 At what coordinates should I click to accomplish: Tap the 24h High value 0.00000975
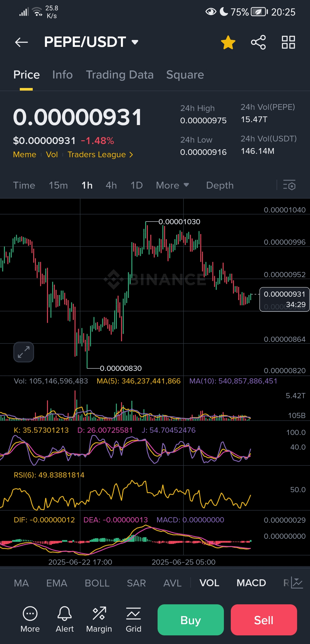click(x=203, y=120)
